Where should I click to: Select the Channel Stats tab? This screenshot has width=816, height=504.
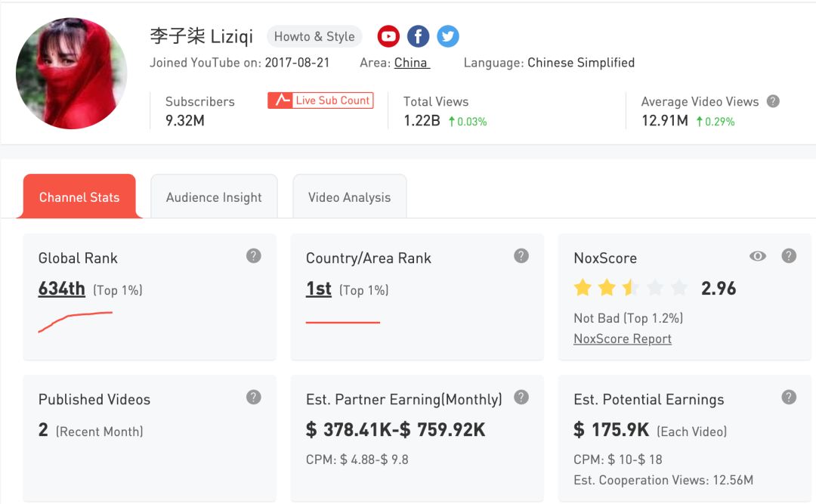[79, 197]
